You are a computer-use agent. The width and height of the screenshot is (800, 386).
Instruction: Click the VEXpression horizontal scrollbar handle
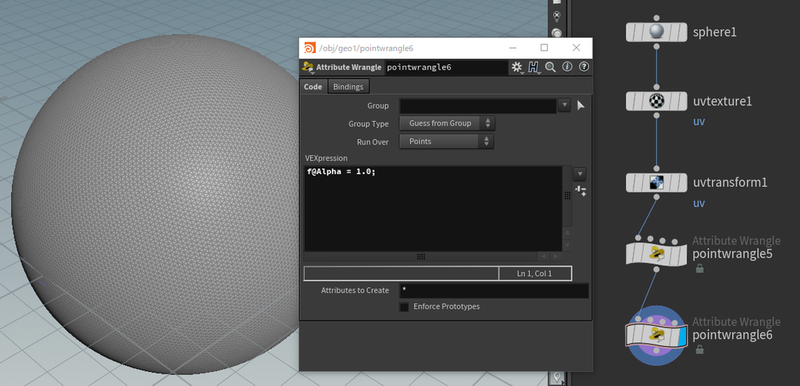(421, 256)
